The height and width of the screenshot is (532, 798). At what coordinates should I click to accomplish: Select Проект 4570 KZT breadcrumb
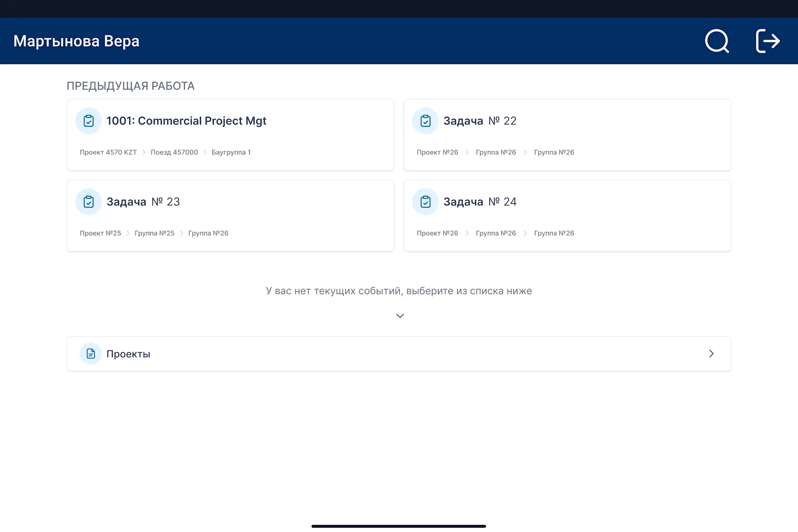(108, 153)
